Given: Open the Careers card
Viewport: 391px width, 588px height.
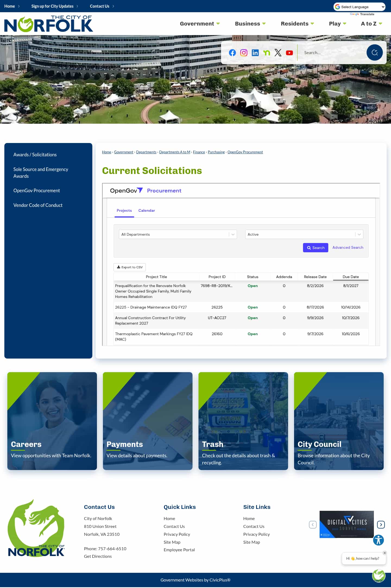Looking at the screenshot, I should click(52, 421).
